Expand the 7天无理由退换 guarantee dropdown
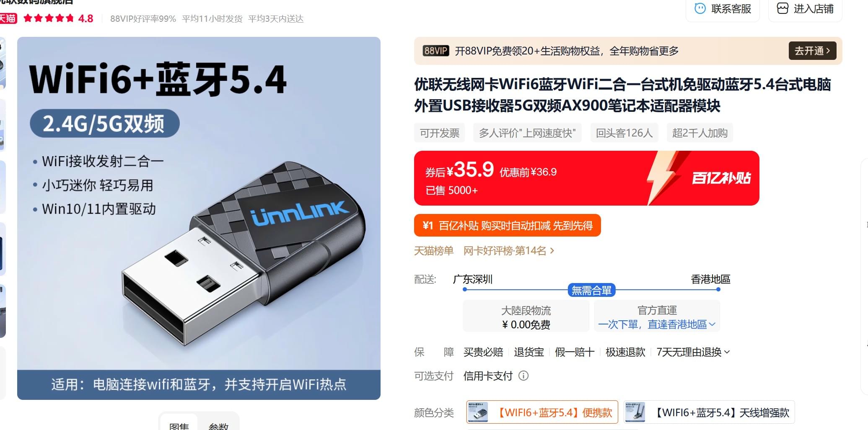The width and height of the screenshot is (868, 430). (693, 352)
